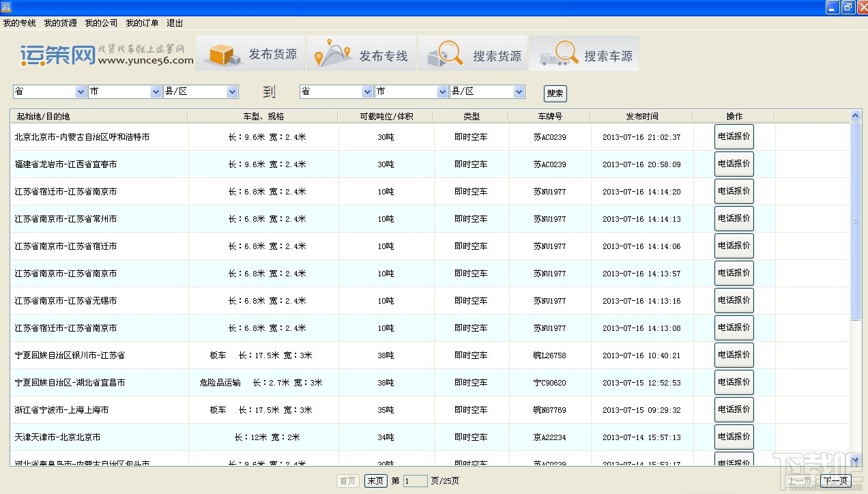Open 发布货源 toolbar button

click(x=250, y=54)
